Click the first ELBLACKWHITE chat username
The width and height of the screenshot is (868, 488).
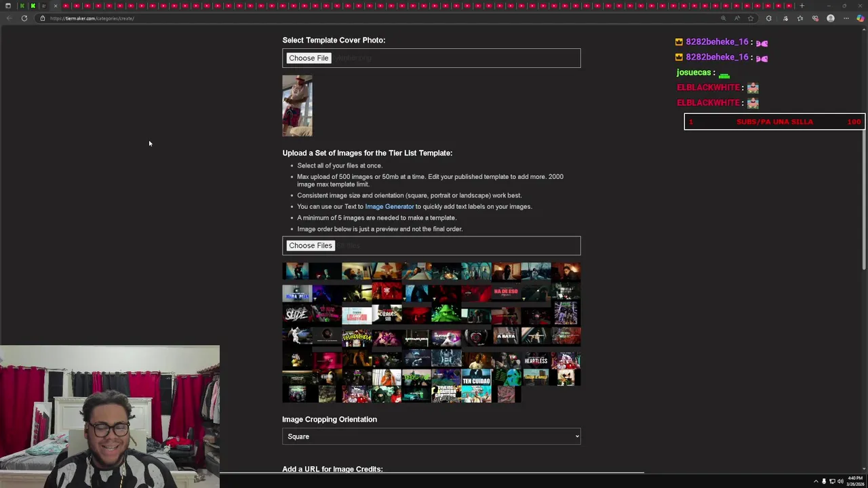[708, 87]
